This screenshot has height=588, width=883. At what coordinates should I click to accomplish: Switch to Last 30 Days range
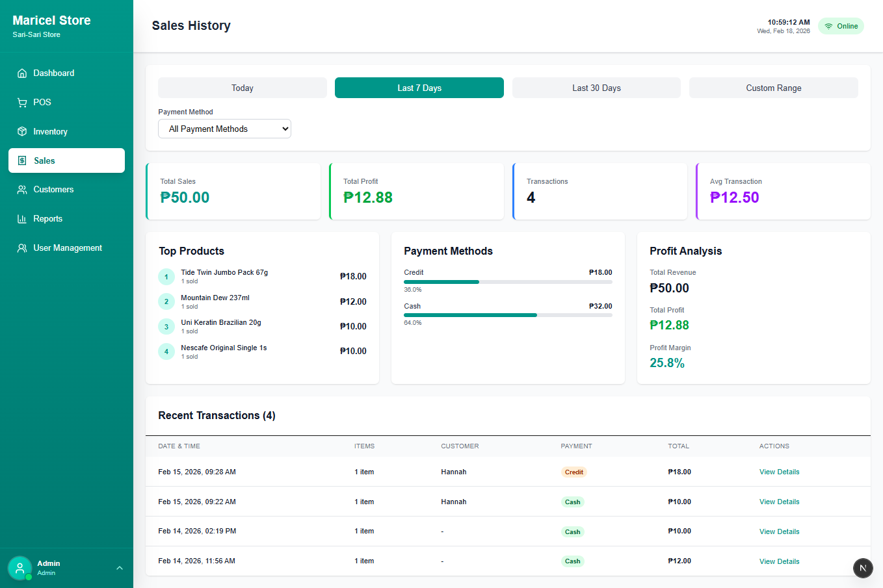click(x=596, y=88)
